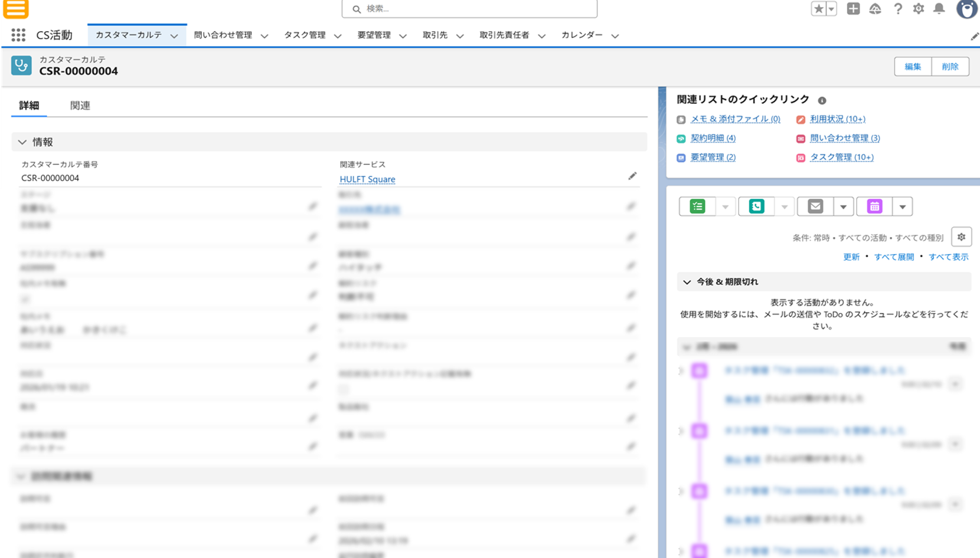Click the 編集 button
This screenshot has width=980, height=558.
[913, 67]
